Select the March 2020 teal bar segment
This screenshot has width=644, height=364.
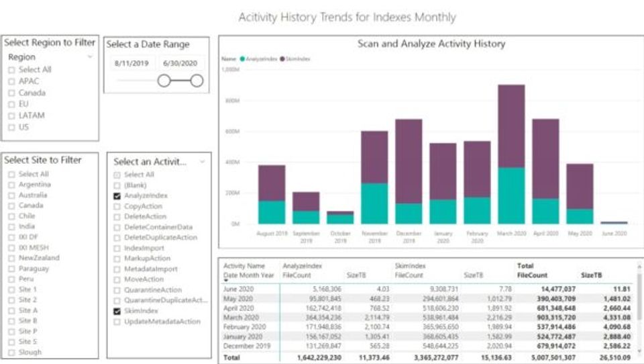[511, 195]
